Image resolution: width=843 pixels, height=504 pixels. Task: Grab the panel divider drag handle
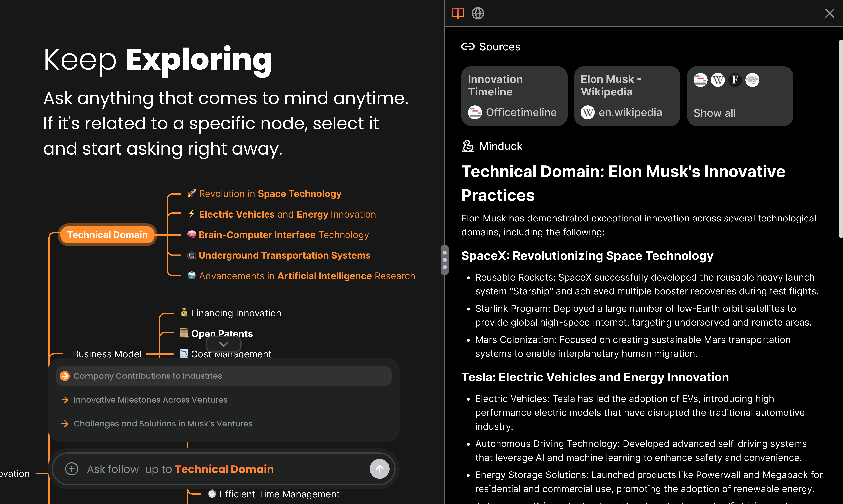coord(445,260)
